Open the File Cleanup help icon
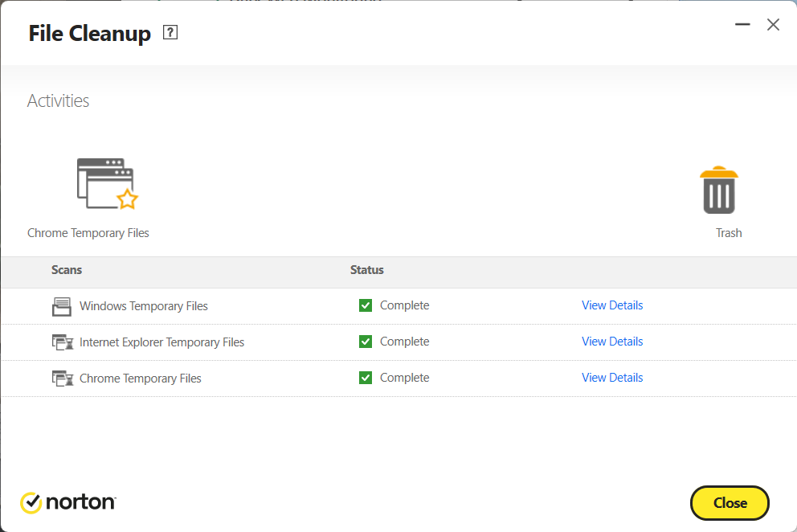This screenshot has width=797, height=532. pos(170,33)
